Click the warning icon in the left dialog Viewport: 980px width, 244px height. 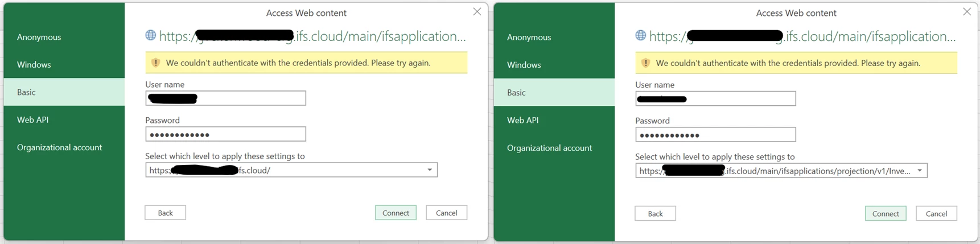(x=155, y=63)
